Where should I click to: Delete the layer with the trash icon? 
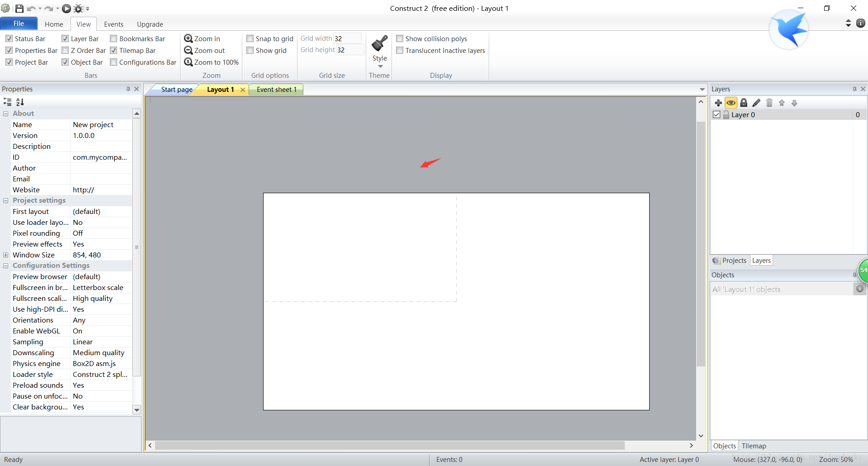coord(769,103)
